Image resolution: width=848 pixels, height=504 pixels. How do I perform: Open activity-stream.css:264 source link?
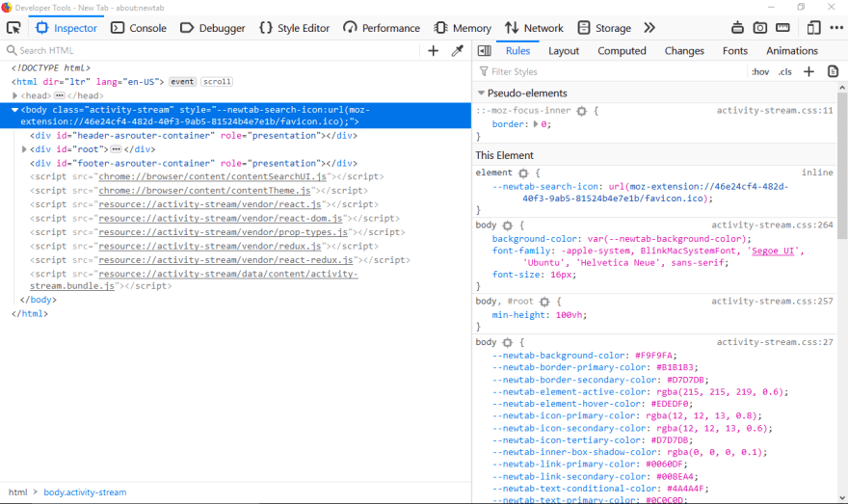[x=772, y=225]
